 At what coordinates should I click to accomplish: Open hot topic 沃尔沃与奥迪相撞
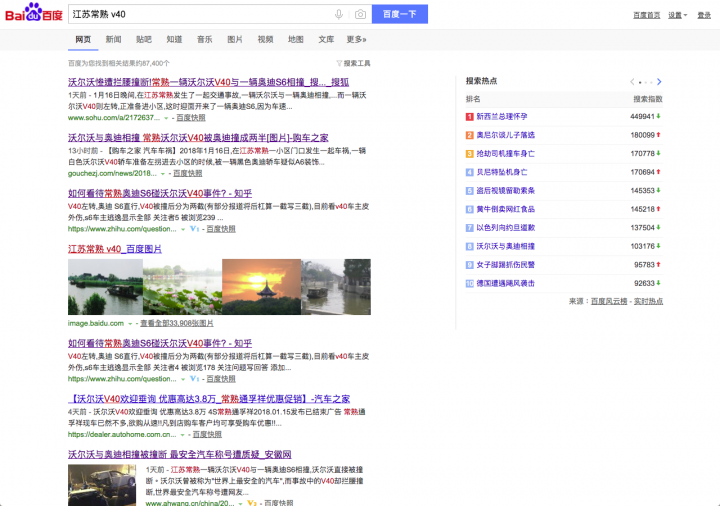coord(506,246)
